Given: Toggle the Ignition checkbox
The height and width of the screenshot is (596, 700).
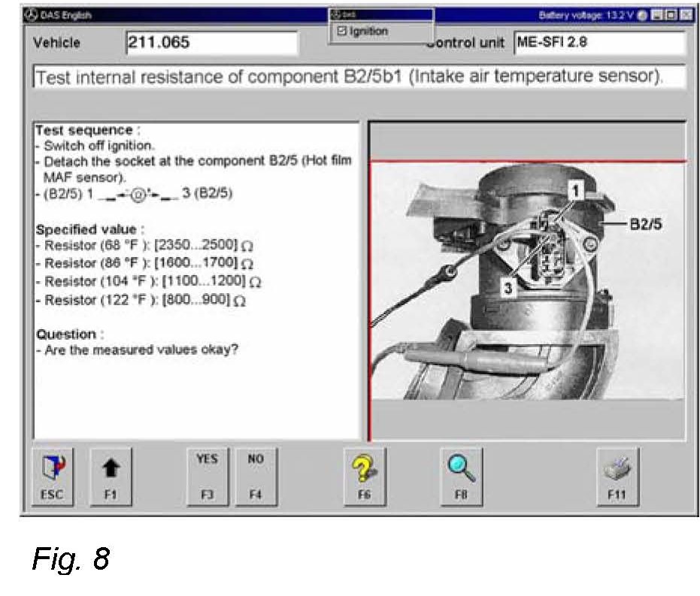Looking at the screenshot, I should click(342, 32).
